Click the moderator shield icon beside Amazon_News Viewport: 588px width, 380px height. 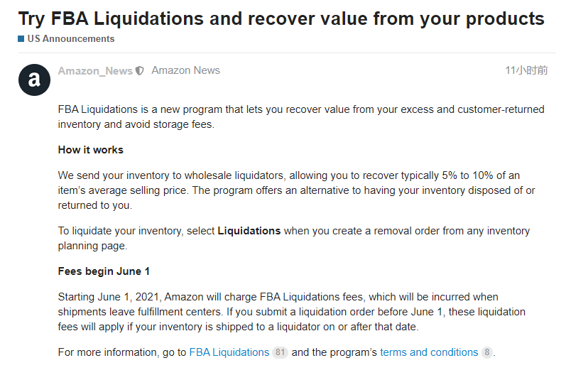click(x=140, y=71)
